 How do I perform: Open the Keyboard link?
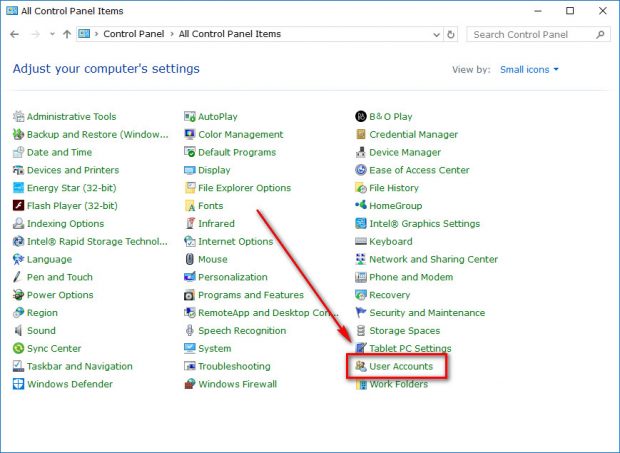391,241
